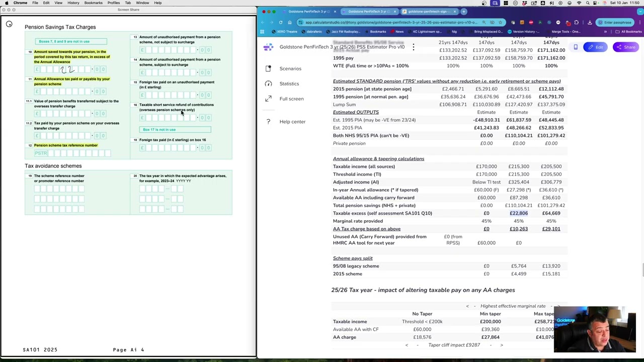Select the £29,101 AA tax charge value

(551, 229)
